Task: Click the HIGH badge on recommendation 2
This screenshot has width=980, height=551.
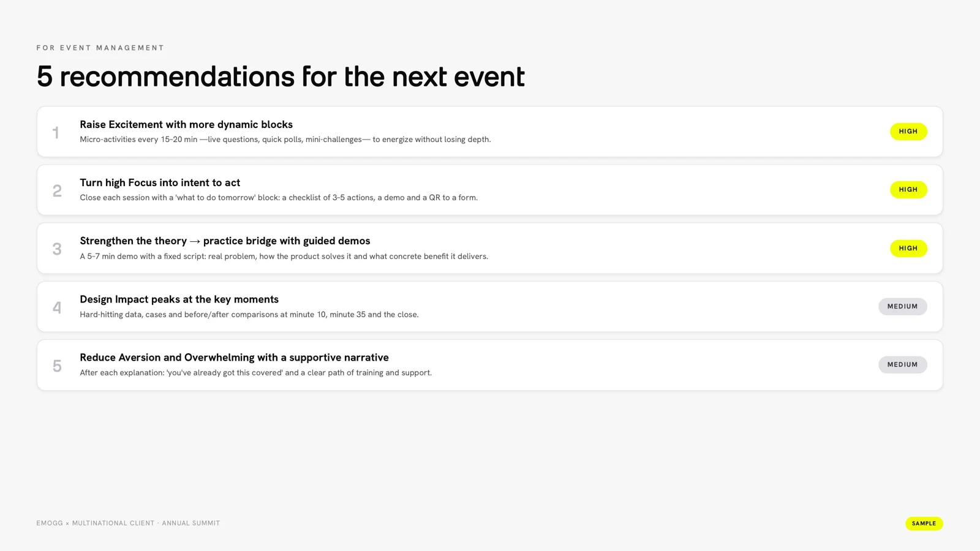Action: [908, 190]
